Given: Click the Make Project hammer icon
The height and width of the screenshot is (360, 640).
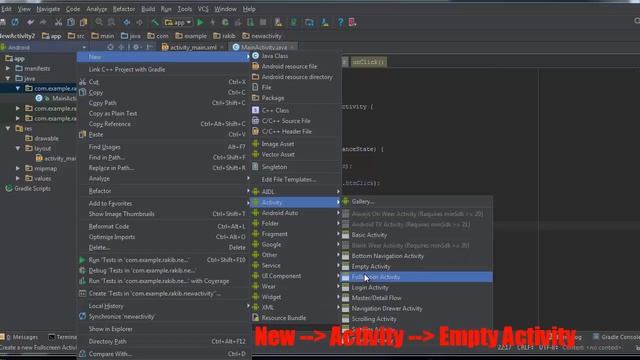Looking at the screenshot, I should click(155, 22).
